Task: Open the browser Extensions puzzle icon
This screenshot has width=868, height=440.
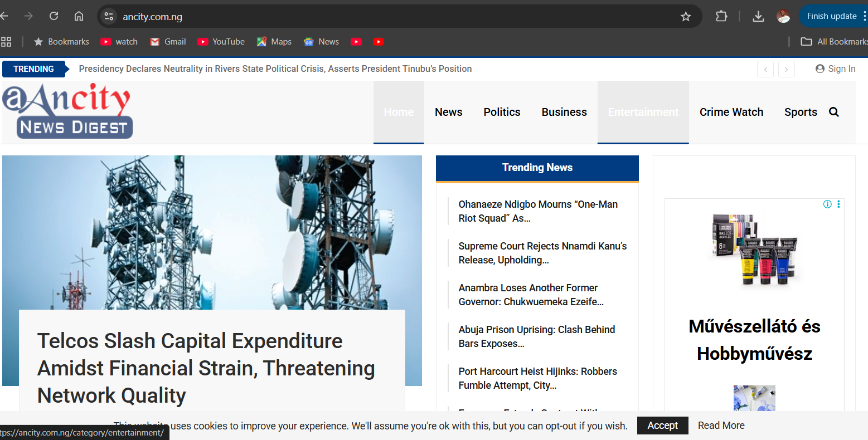Action: 721,16
